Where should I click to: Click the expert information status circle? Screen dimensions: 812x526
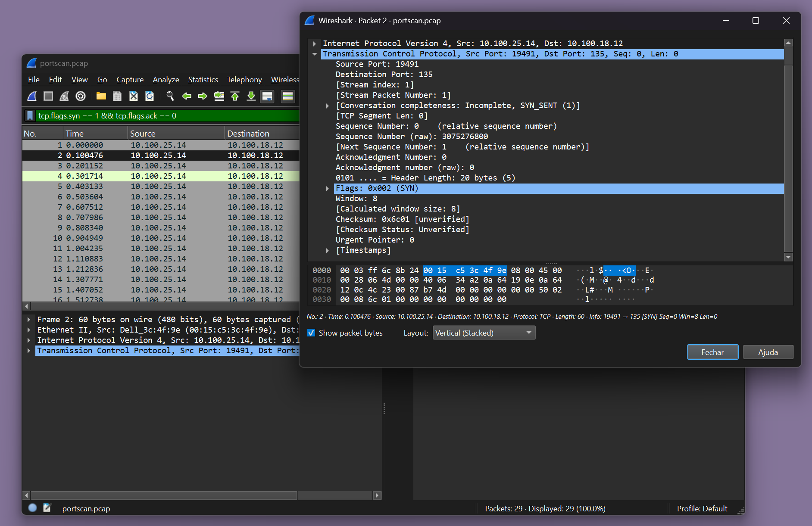[32, 508]
